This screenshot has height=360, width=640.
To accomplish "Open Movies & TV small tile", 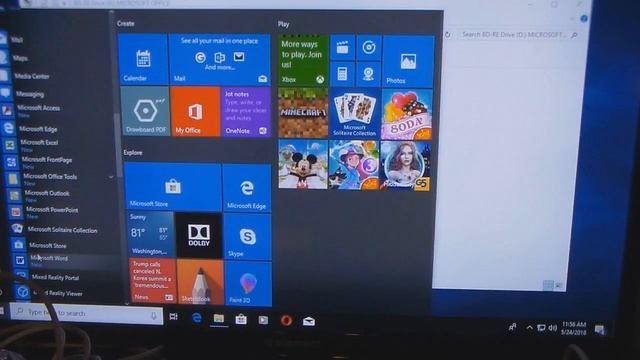I will click(342, 48).
